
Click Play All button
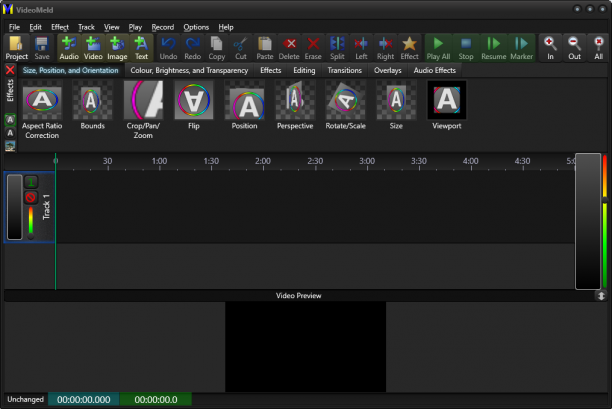[438, 48]
